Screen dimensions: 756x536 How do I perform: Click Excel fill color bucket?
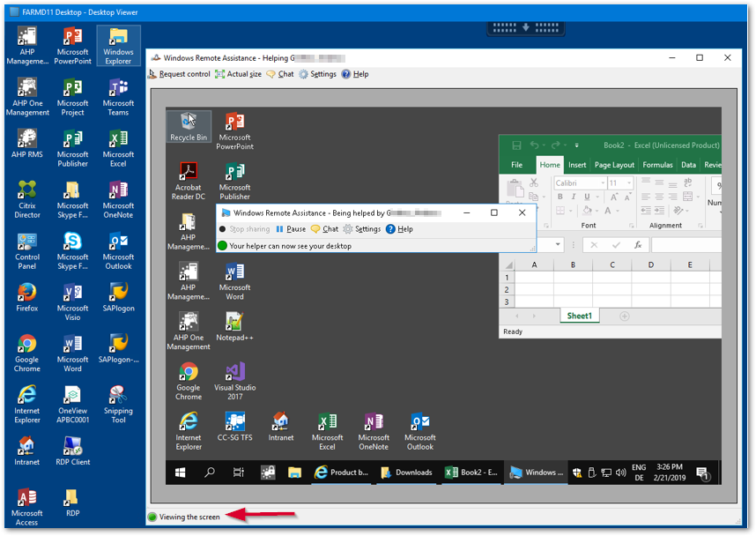(587, 211)
